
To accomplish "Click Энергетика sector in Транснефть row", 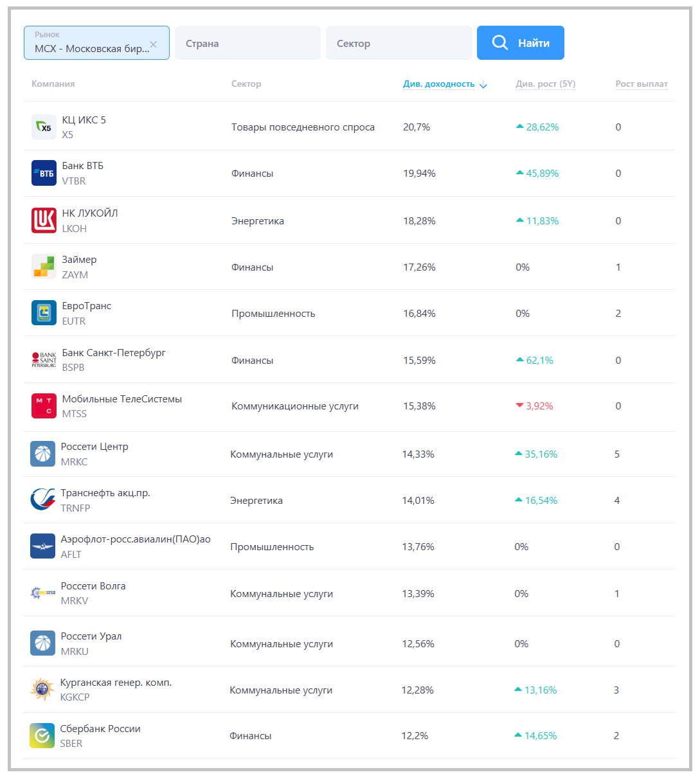I will click(x=256, y=501).
